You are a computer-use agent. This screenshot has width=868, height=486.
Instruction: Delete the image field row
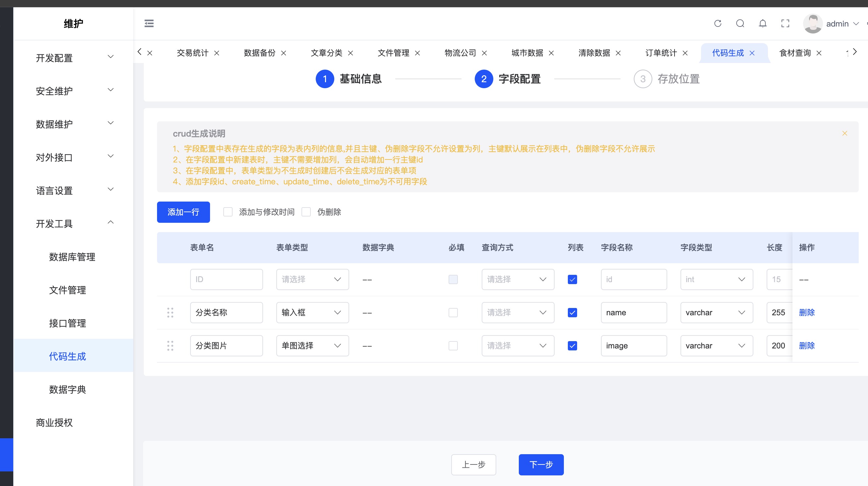[x=807, y=346]
